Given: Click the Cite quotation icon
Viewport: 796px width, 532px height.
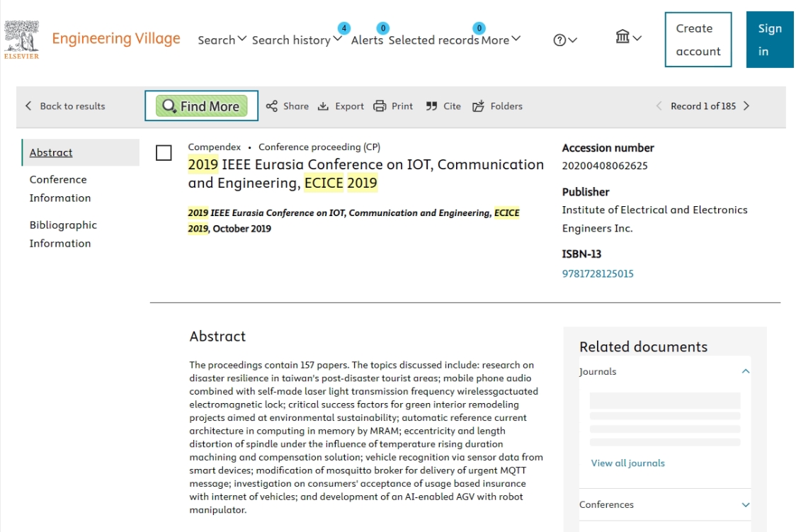Looking at the screenshot, I should click(x=431, y=106).
